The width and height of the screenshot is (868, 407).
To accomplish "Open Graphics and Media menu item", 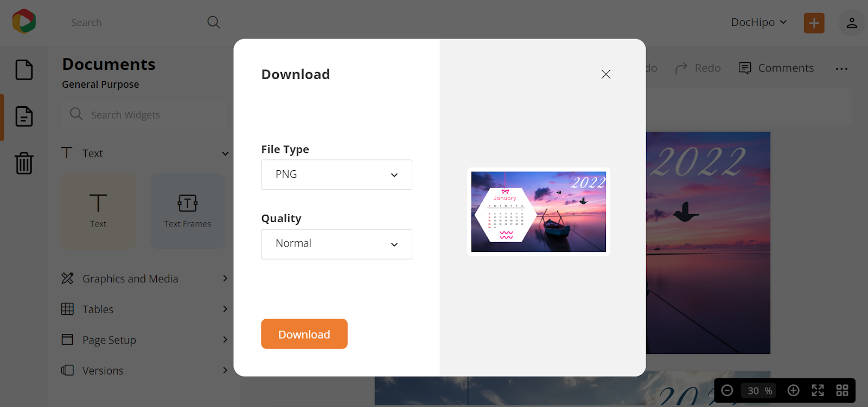I will coord(145,279).
